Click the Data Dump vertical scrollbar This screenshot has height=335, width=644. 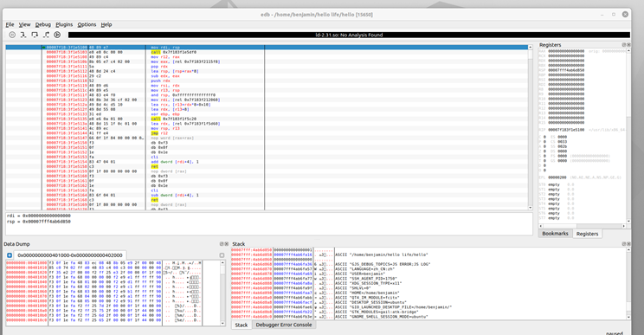click(222, 293)
